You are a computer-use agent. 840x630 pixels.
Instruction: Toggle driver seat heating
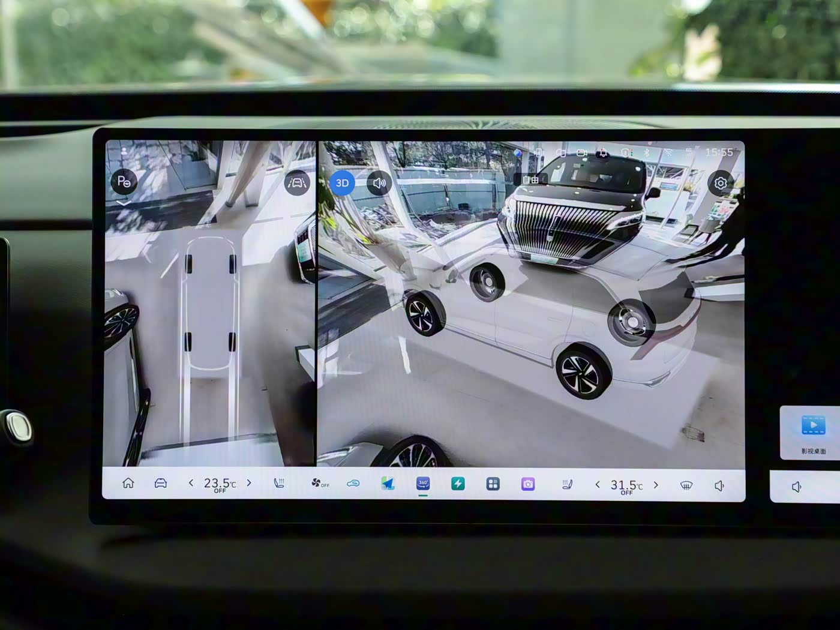tap(279, 484)
